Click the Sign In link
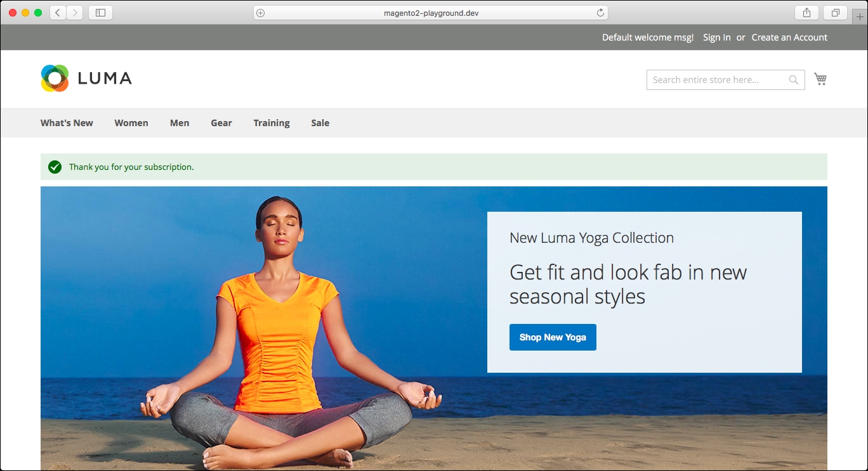 click(717, 37)
